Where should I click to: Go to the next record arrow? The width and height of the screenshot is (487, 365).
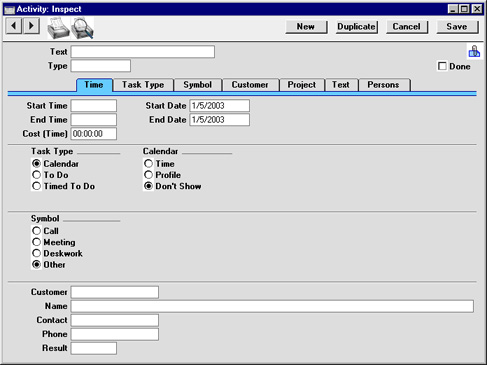pyautogui.click(x=31, y=26)
